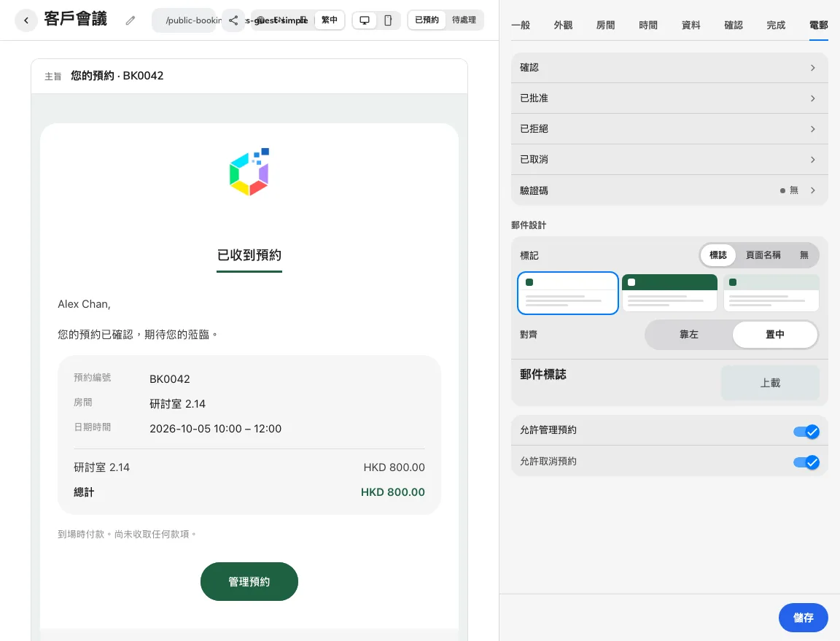
Task: Open the 資料 tab
Action: click(691, 26)
